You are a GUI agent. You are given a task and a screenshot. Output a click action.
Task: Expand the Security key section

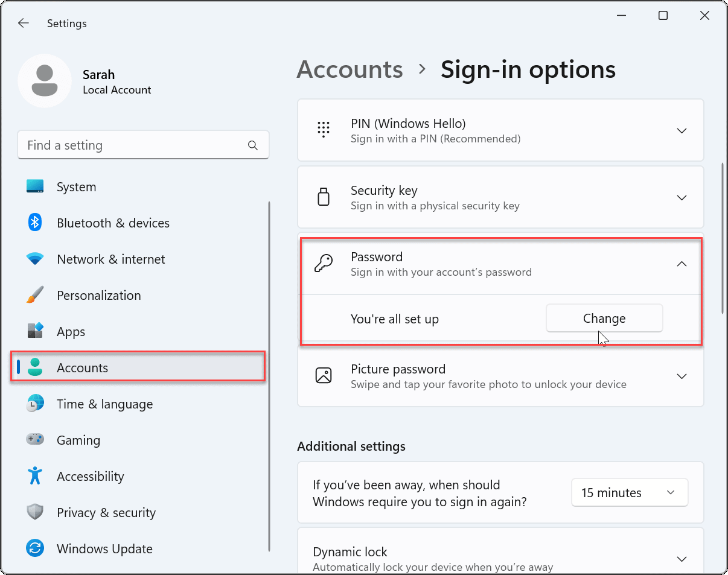pos(682,198)
